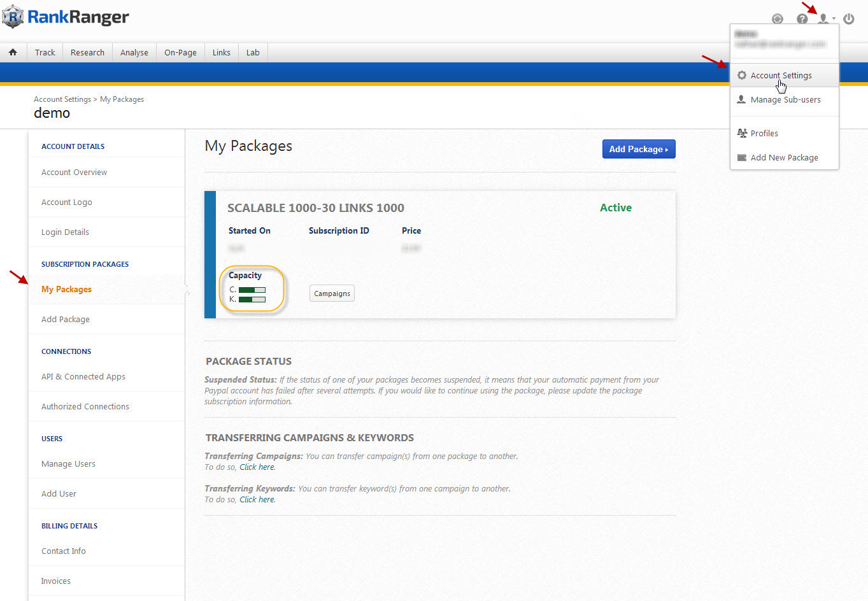868x601 pixels.
Task: Click the wallet icon beside Add New Package
Action: [741, 157]
